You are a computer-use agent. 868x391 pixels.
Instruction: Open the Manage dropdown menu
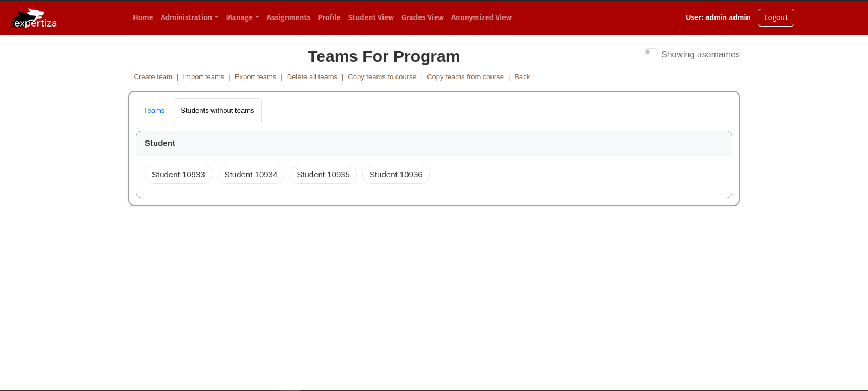[242, 17]
